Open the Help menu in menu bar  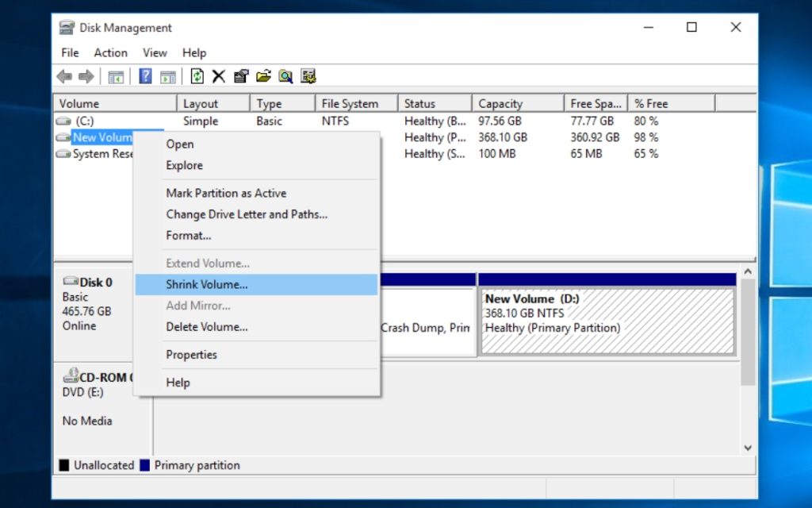click(x=194, y=53)
